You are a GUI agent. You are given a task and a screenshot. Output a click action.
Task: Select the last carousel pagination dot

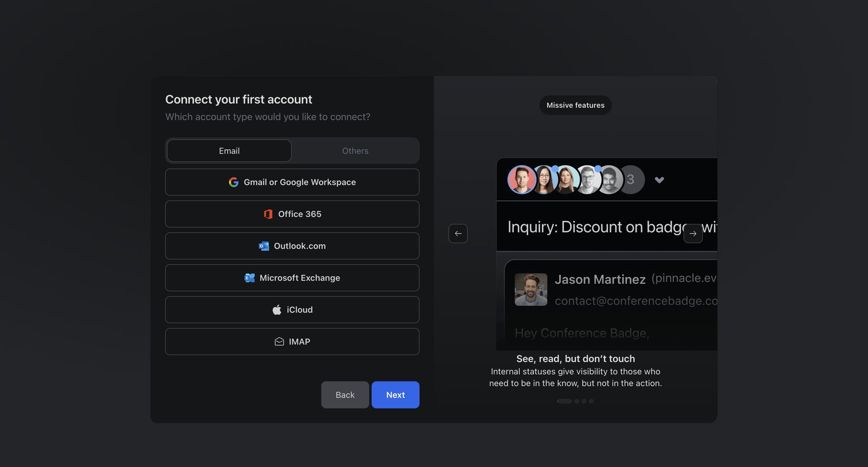pos(591,401)
